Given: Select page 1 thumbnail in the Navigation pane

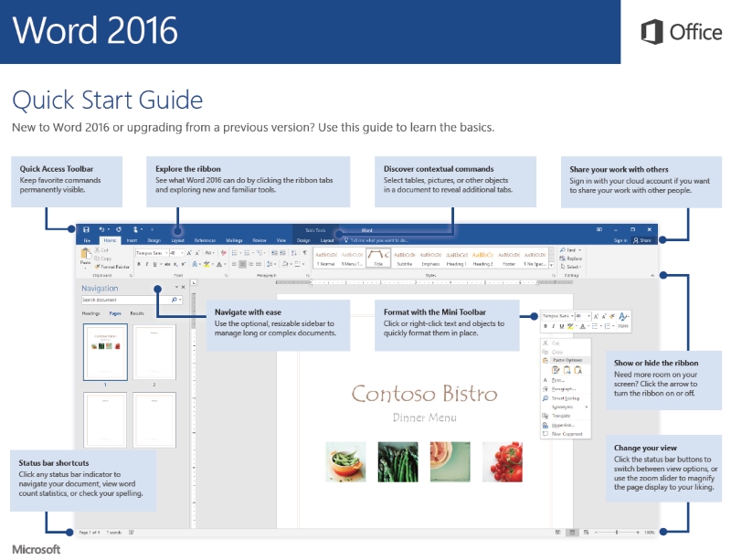Looking at the screenshot, I should point(105,351).
